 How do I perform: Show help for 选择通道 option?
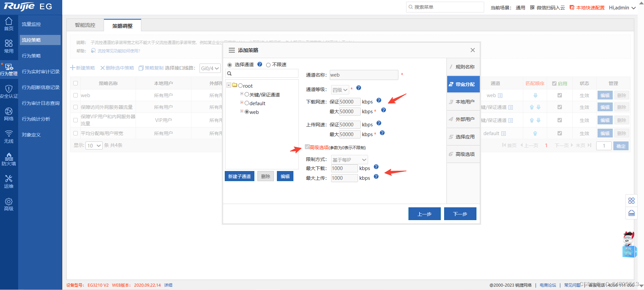(x=260, y=64)
